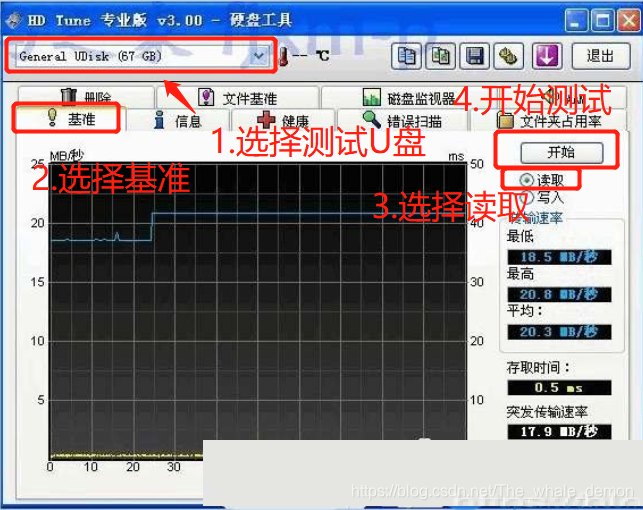Viewport: 643px width, 510px height.
Task: Open the 文件夹占用率 folder usage tab
Action: point(550,121)
